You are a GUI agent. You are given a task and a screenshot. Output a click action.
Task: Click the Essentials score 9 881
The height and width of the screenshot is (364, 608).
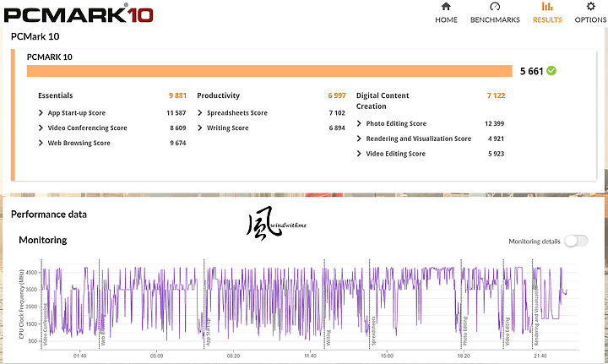point(177,95)
